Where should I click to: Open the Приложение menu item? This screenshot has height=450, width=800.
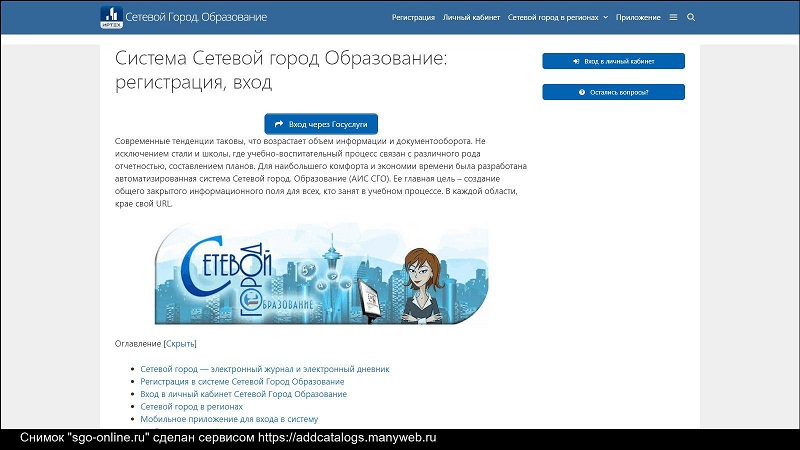click(638, 17)
